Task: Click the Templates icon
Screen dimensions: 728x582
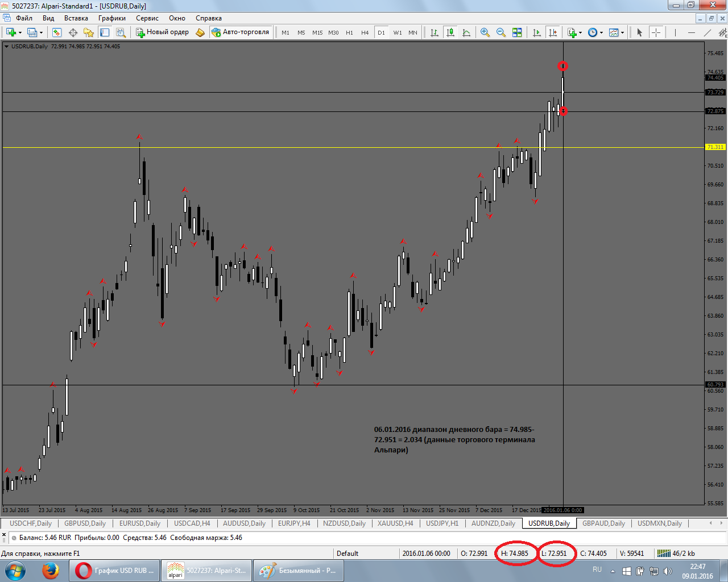Action: [x=614, y=32]
